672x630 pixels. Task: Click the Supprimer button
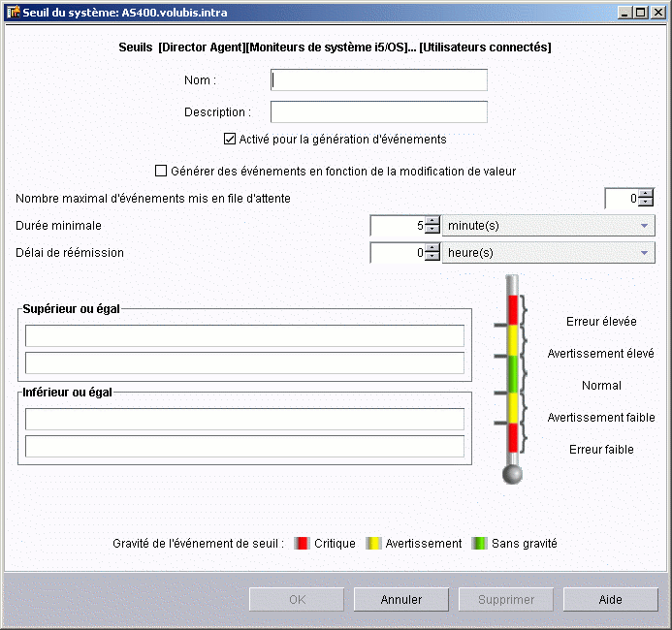coord(506,599)
